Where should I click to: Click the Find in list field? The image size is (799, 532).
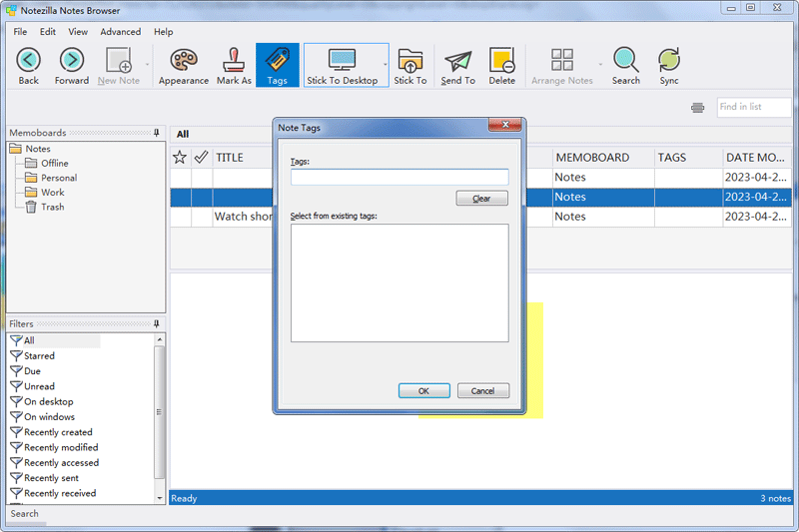pyautogui.click(x=754, y=107)
